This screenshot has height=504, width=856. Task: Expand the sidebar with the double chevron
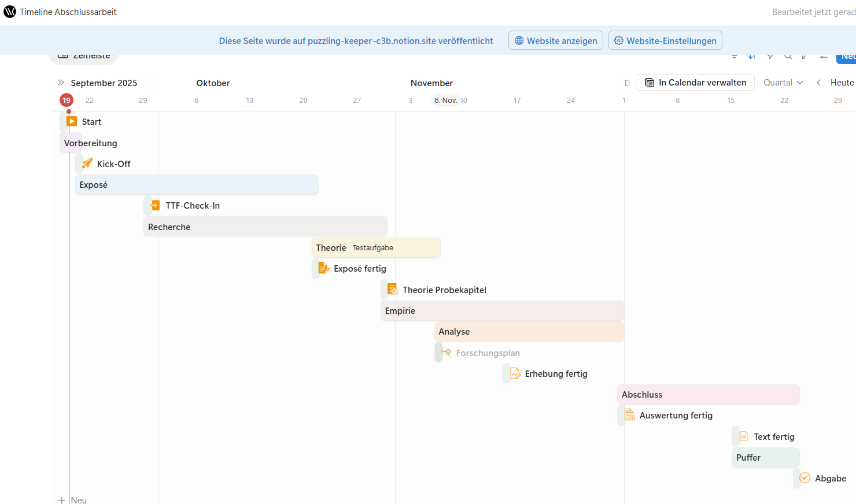coord(60,82)
